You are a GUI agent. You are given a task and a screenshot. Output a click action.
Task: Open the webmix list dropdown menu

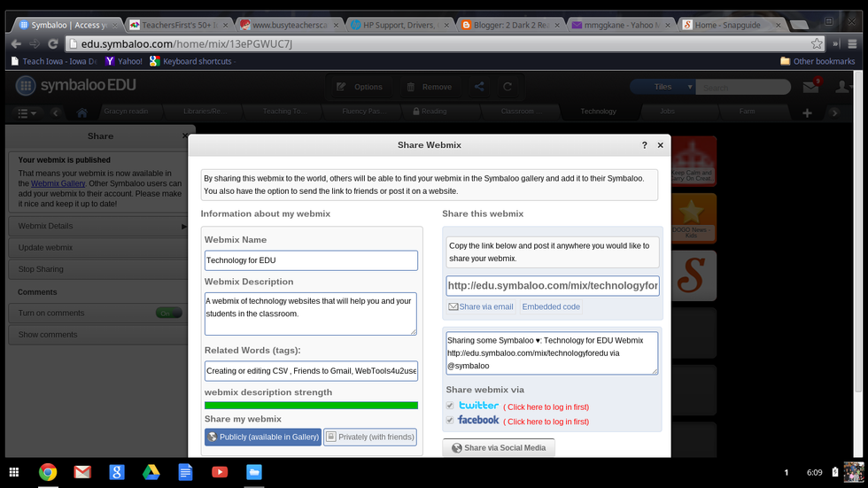(x=28, y=112)
